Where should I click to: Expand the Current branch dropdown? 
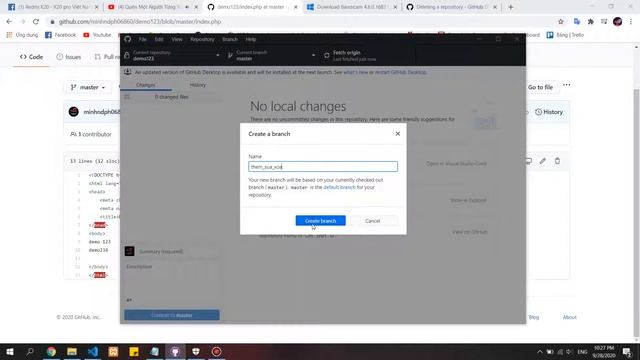pos(272,56)
